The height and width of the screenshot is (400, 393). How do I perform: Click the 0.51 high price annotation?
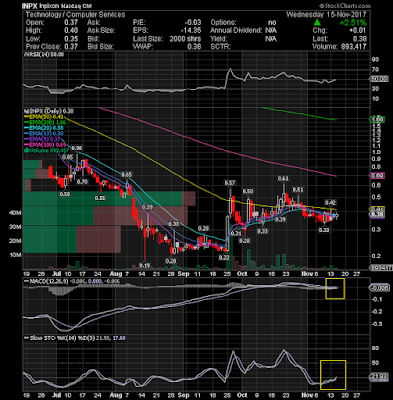click(298, 189)
